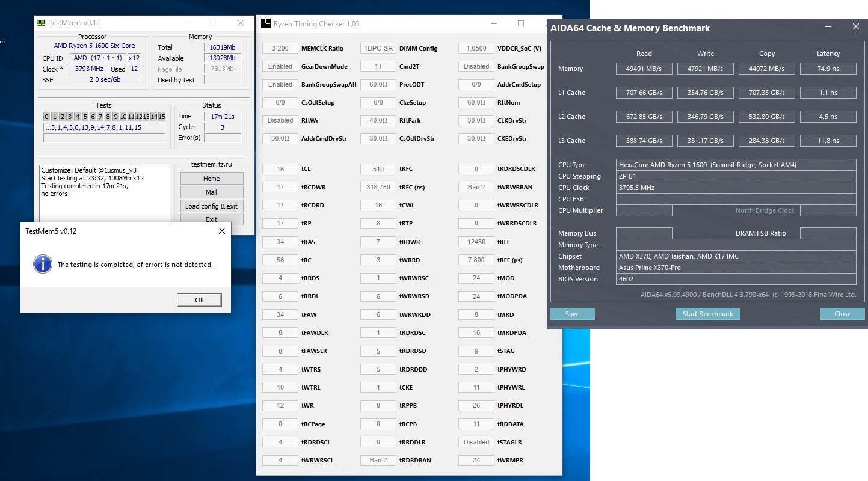Click the Clock field showing 3793 MHz

click(x=90, y=69)
